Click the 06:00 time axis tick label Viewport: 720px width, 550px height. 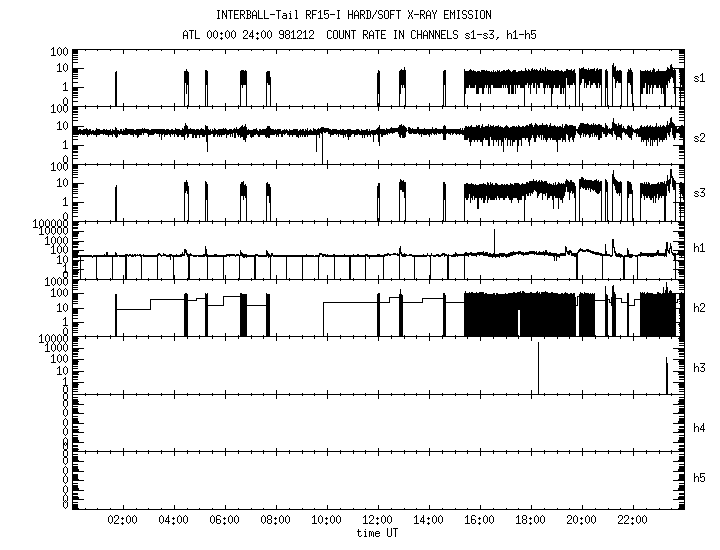(x=225, y=522)
